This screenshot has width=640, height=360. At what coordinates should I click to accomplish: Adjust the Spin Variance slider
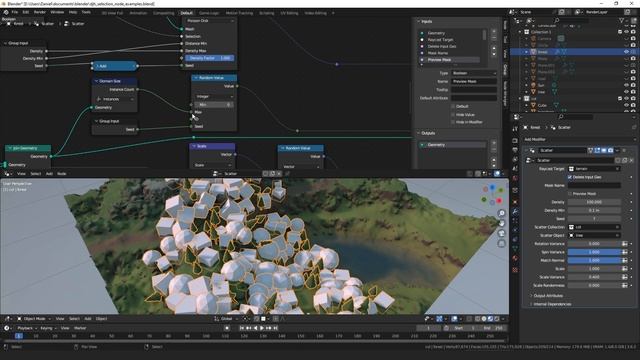point(594,252)
